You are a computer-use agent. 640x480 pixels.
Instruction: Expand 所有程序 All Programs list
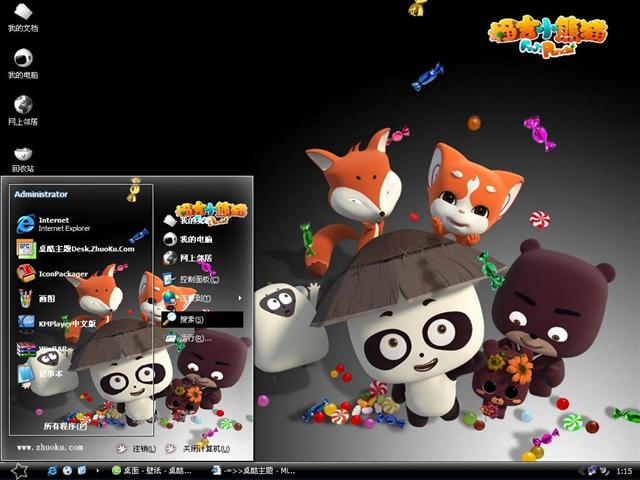(65, 426)
